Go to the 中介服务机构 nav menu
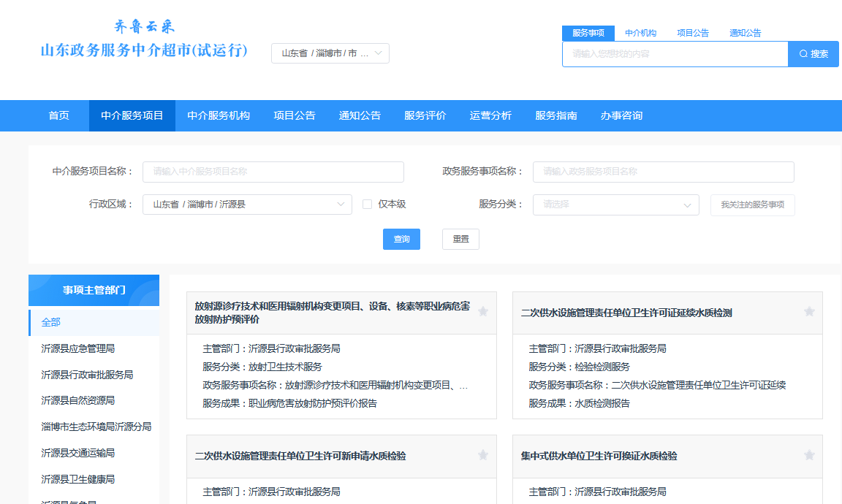This screenshot has width=842, height=504. 219,116
